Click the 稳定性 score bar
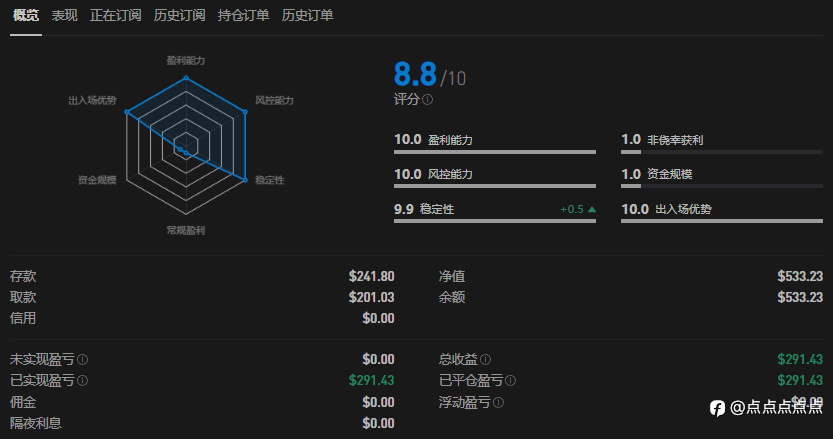 (x=495, y=221)
